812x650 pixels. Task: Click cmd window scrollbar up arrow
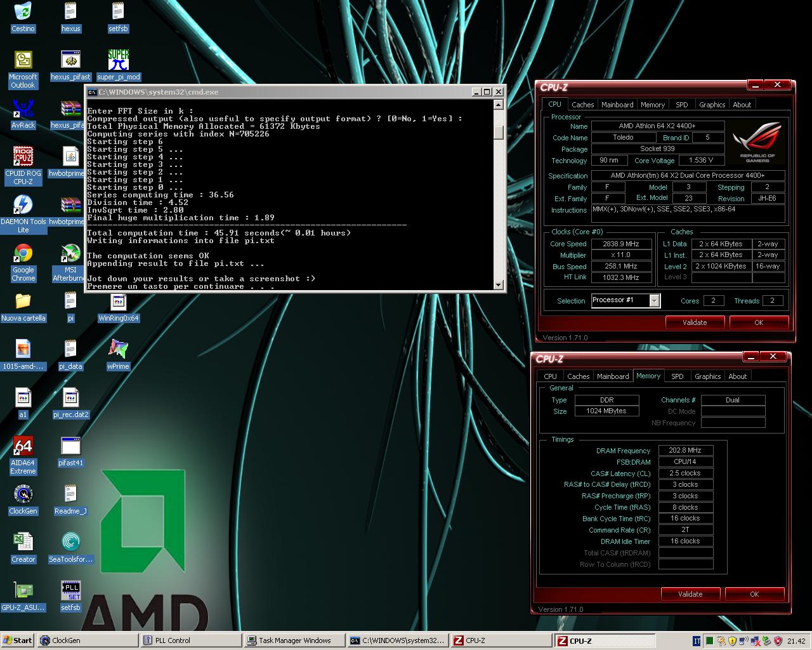[499, 105]
